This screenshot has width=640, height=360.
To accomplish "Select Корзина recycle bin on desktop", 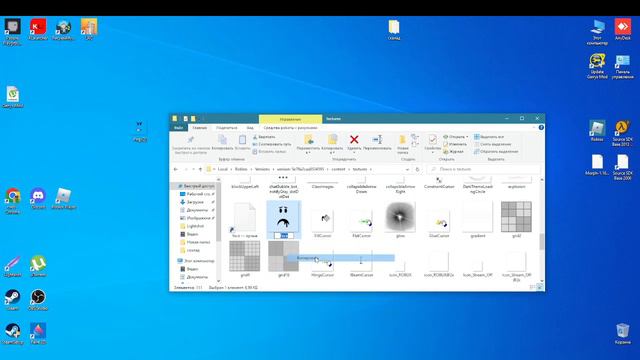I will click(x=622, y=333).
